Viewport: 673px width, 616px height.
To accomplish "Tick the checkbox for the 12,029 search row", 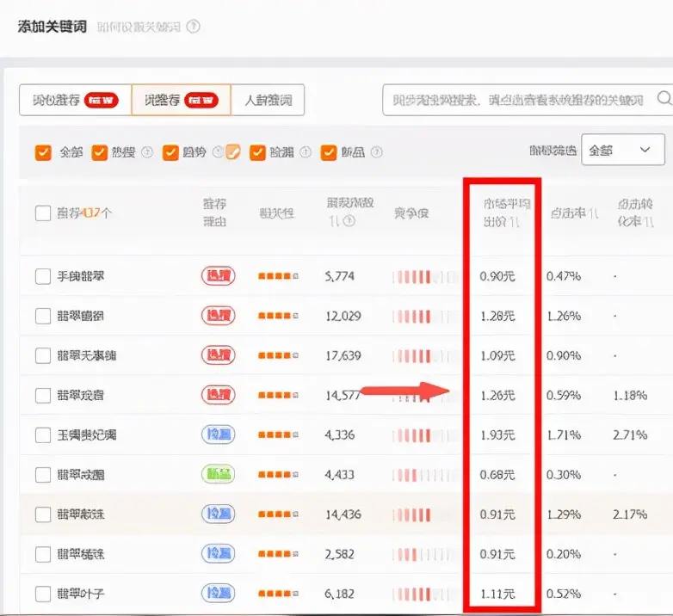I will tap(43, 316).
